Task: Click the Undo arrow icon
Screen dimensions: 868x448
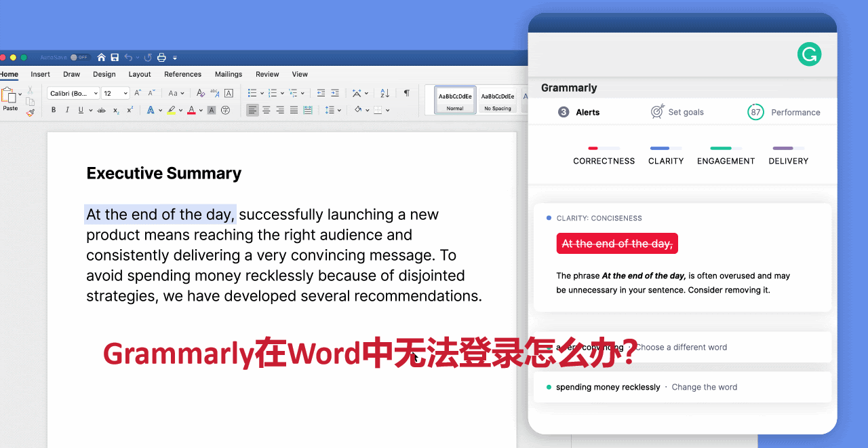Action: click(x=128, y=57)
